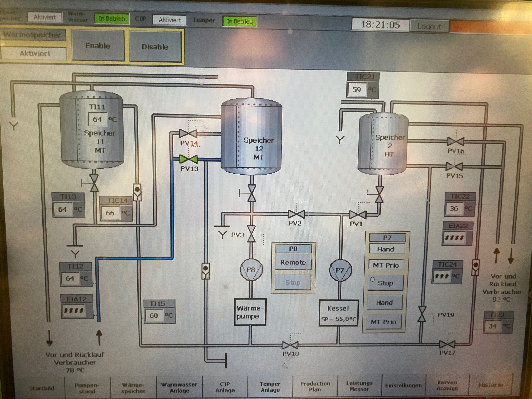Select the TIC14 temperature value field
Screen dimensions: 532x399
tap(110, 213)
